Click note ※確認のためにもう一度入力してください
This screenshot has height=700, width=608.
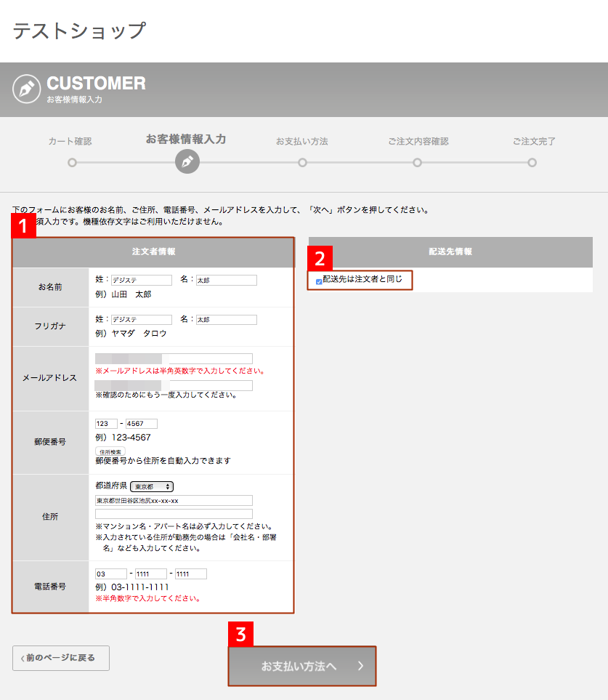pyautogui.click(x=166, y=395)
